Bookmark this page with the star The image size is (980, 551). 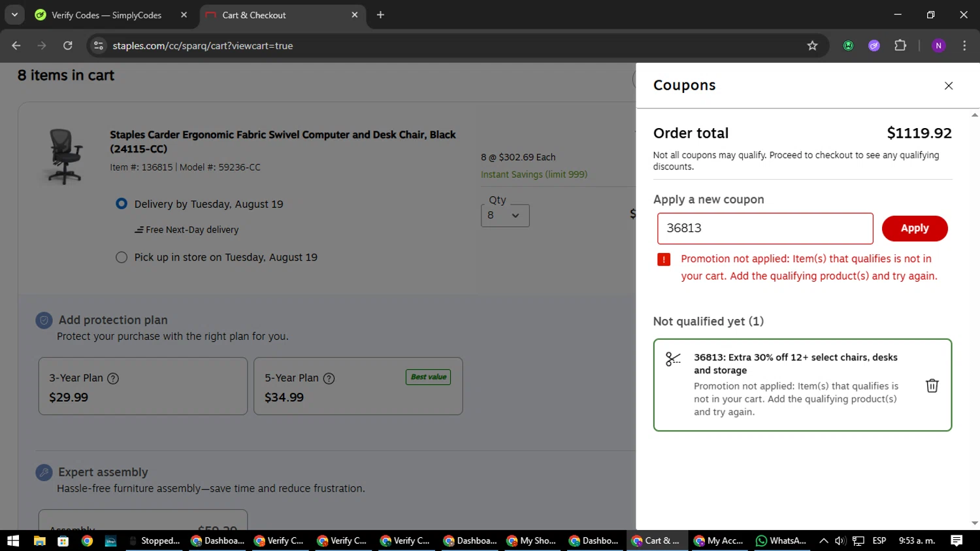pos(812,46)
